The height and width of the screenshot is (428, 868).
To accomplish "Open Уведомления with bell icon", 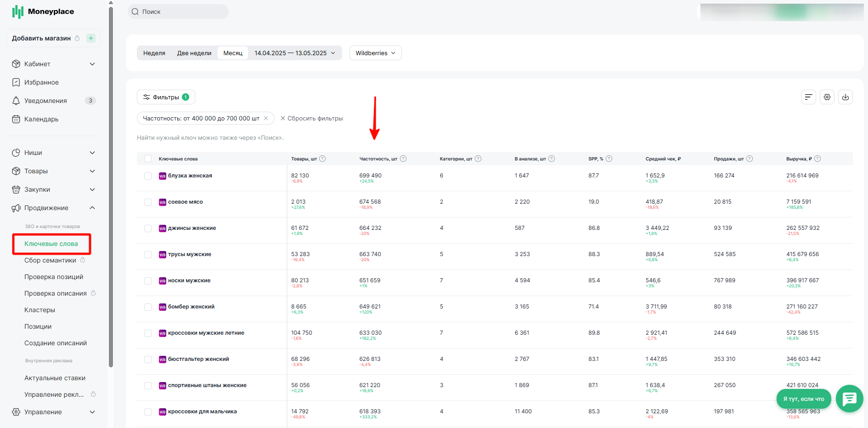I will (x=45, y=101).
